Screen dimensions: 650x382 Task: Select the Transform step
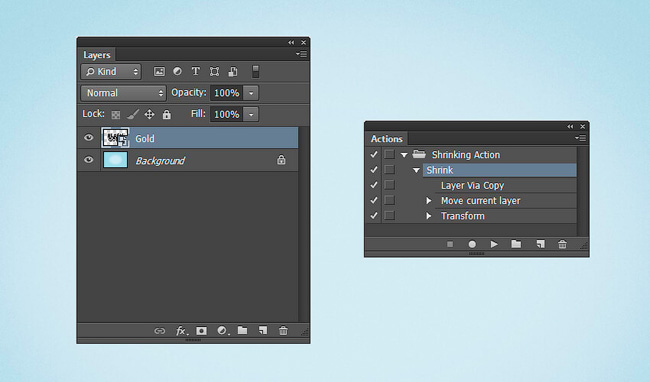463,216
